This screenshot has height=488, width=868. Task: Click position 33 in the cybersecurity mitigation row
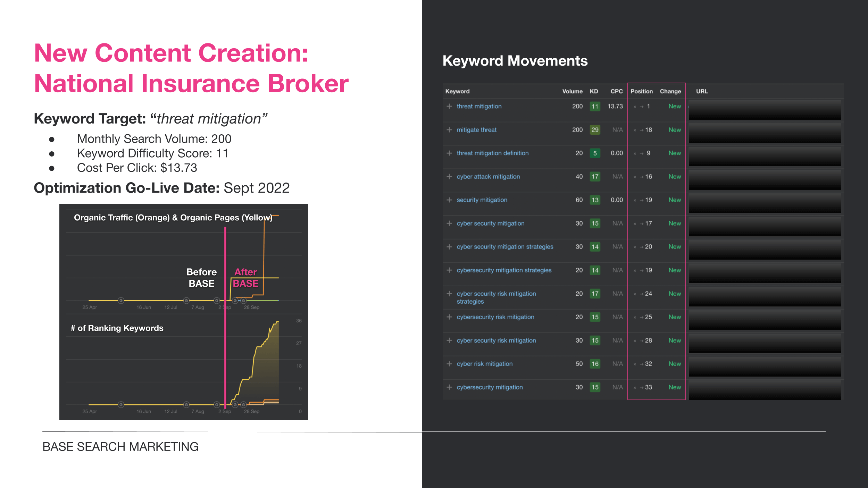648,387
